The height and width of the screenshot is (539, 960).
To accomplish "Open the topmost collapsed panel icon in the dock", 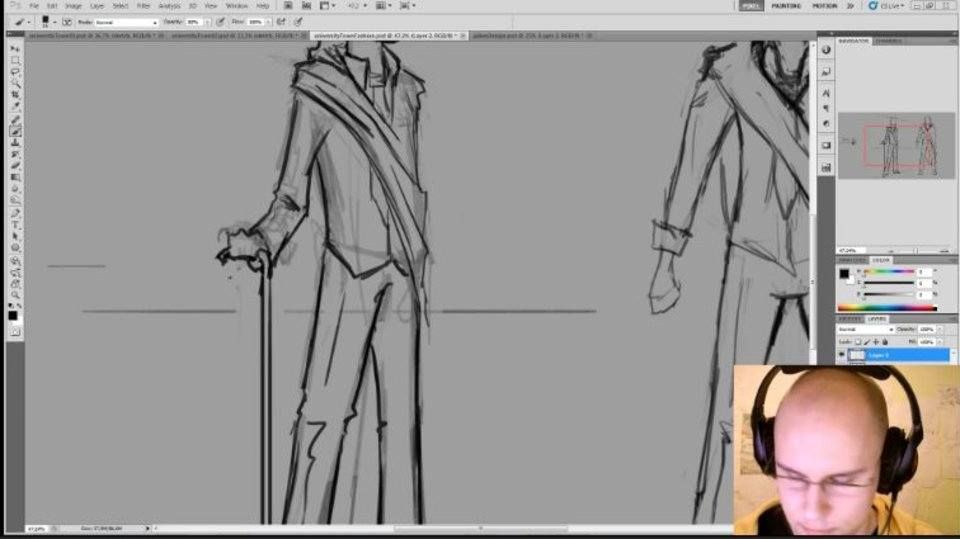I will [826, 50].
